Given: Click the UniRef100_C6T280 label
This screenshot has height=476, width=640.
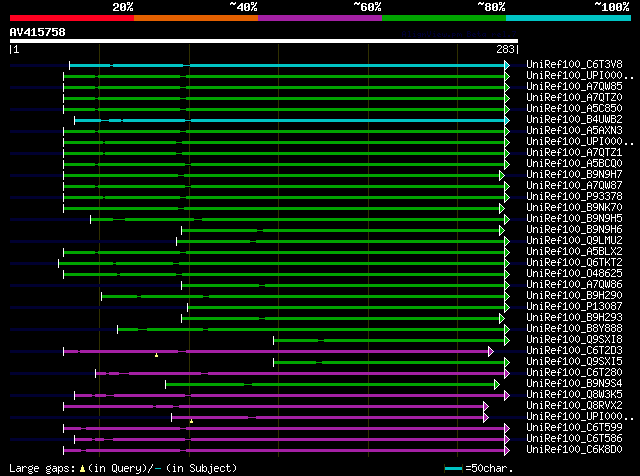Looking at the screenshot, I should coord(574,373).
